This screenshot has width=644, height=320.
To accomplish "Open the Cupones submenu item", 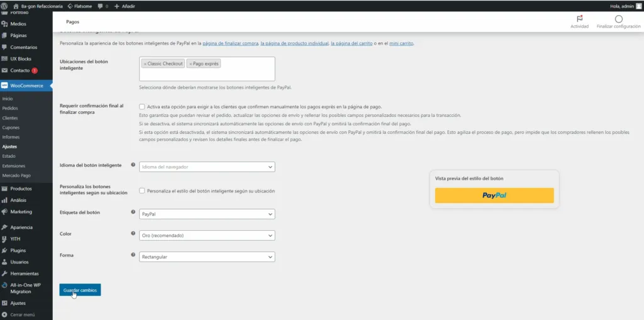I will [11, 128].
